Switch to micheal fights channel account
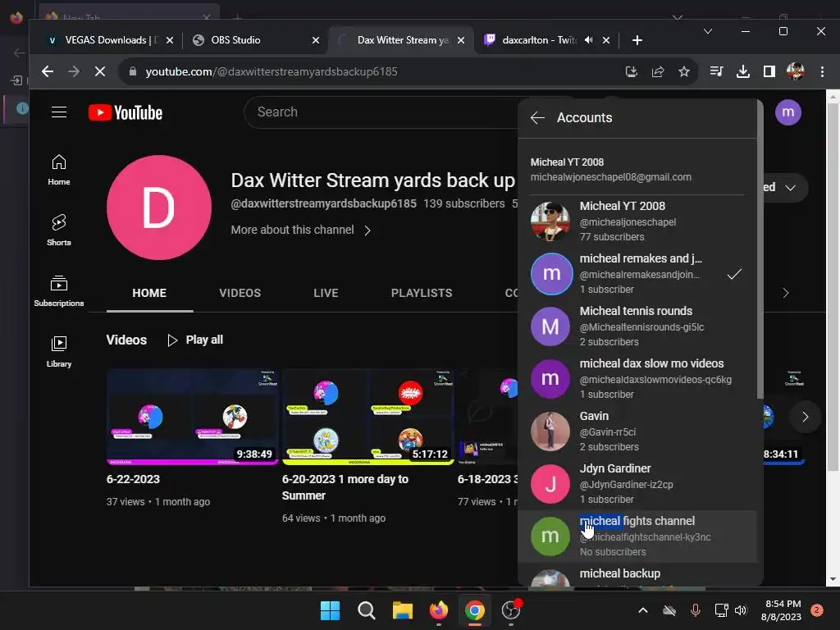This screenshot has width=840, height=630. click(x=637, y=536)
